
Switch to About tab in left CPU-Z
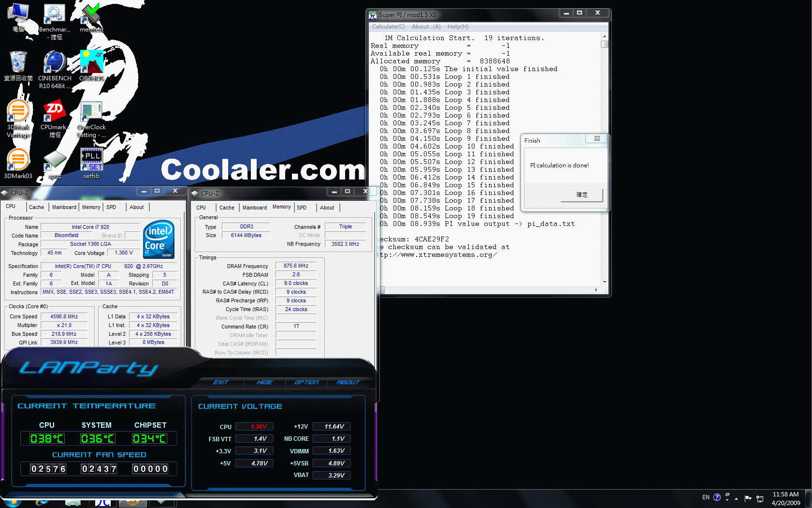(x=137, y=207)
